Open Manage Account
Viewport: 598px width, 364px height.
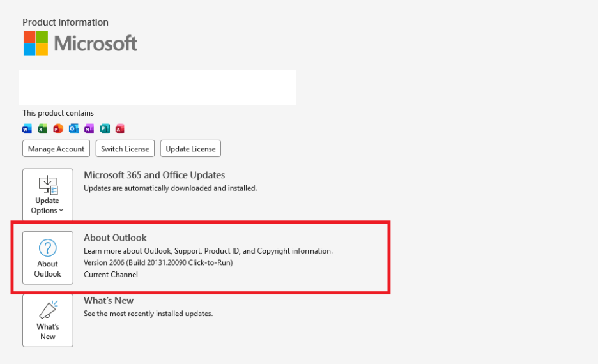click(x=56, y=149)
